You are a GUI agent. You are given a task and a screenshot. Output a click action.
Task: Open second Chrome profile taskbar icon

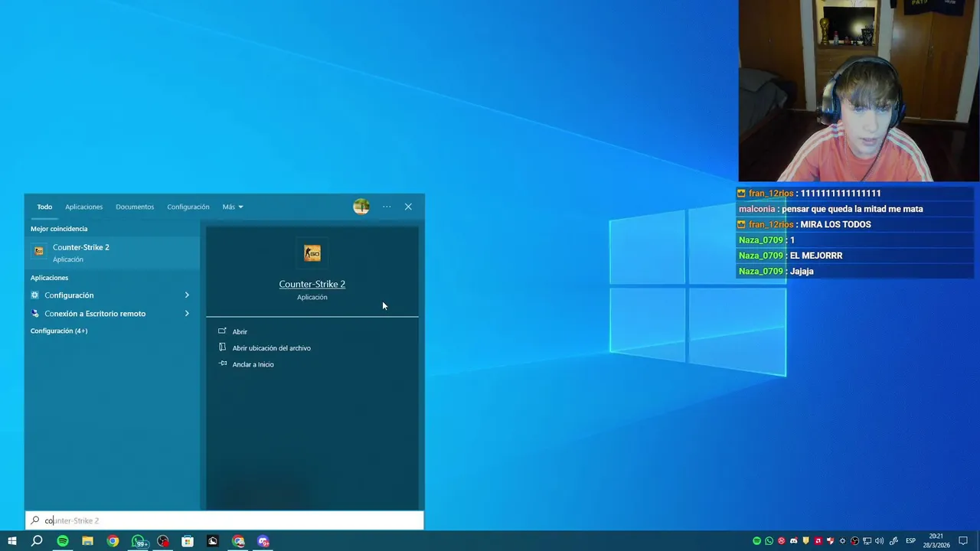coord(238,541)
